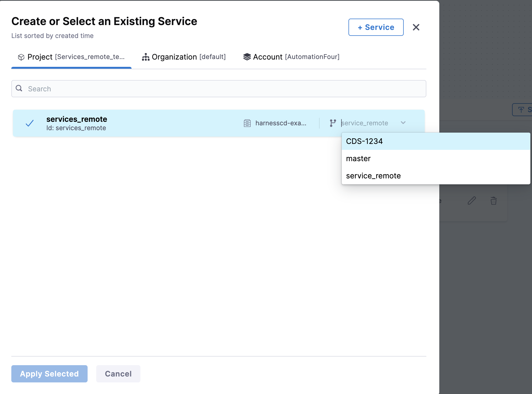Click the Organization hierarchy icon
The image size is (532, 394).
point(146,57)
